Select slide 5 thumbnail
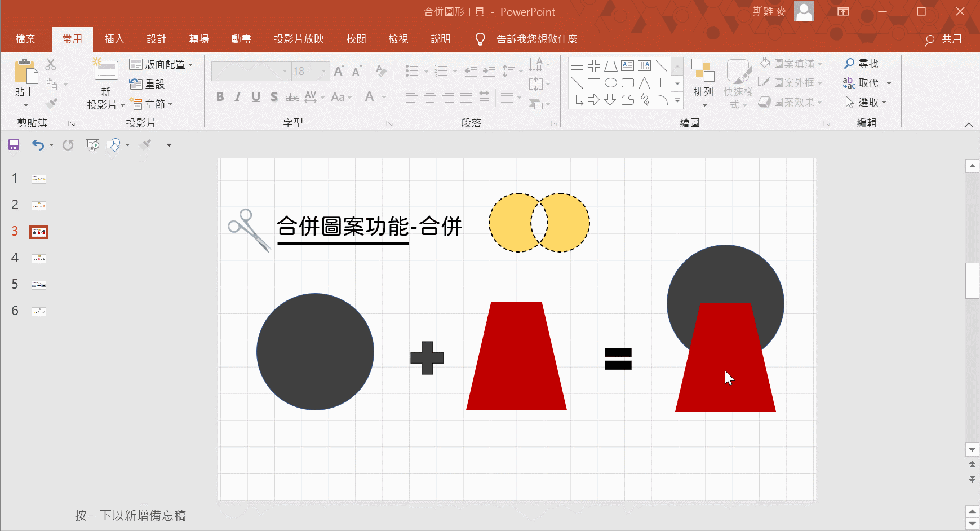The image size is (980, 531). [x=39, y=285]
